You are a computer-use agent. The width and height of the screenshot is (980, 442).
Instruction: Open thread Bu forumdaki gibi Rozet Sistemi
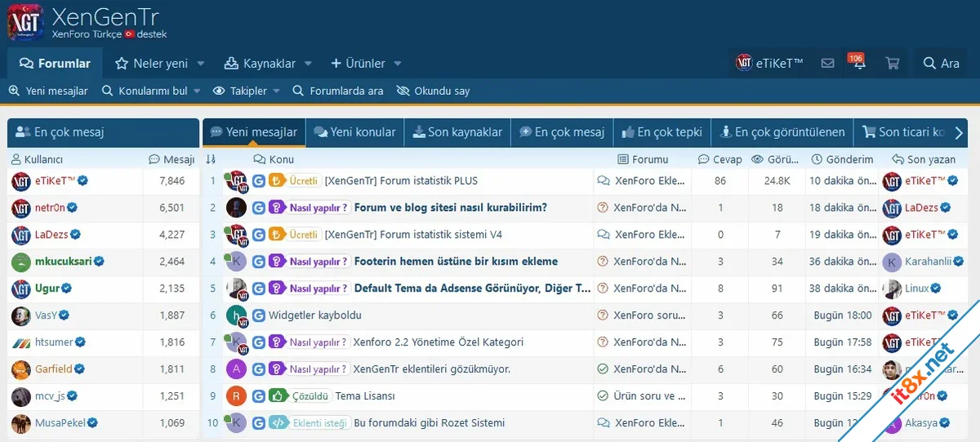click(429, 423)
